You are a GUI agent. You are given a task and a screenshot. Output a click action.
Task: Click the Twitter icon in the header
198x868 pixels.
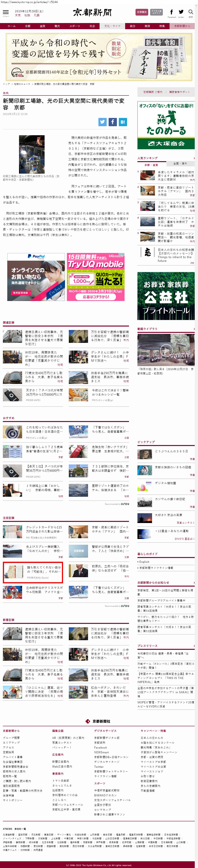(181, 12)
